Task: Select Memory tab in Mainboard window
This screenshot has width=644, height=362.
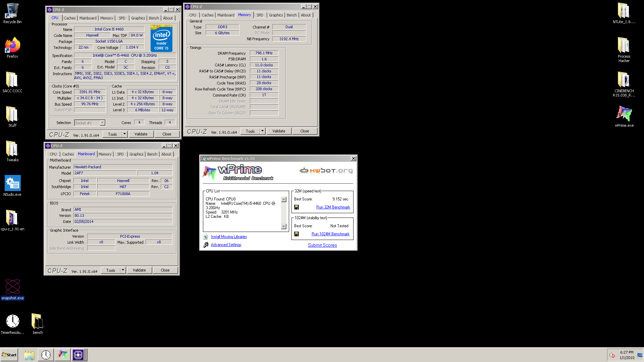Action: point(105,154)
